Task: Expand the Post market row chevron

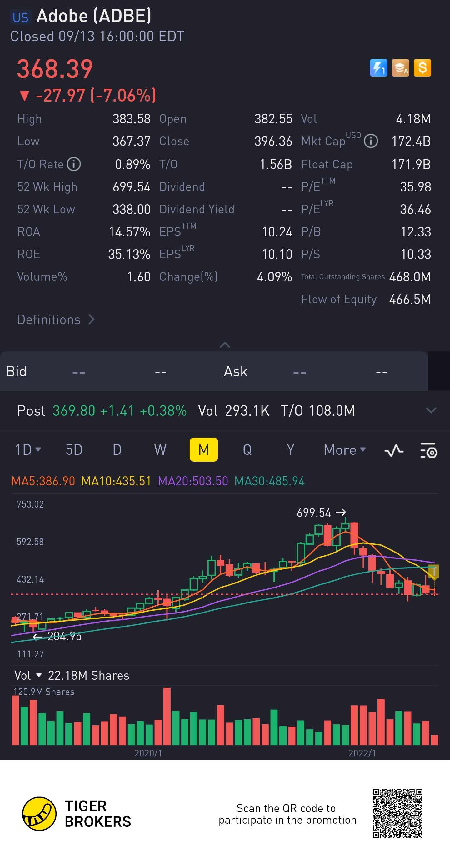Action: pyautogui.click(x=431, y=410)
